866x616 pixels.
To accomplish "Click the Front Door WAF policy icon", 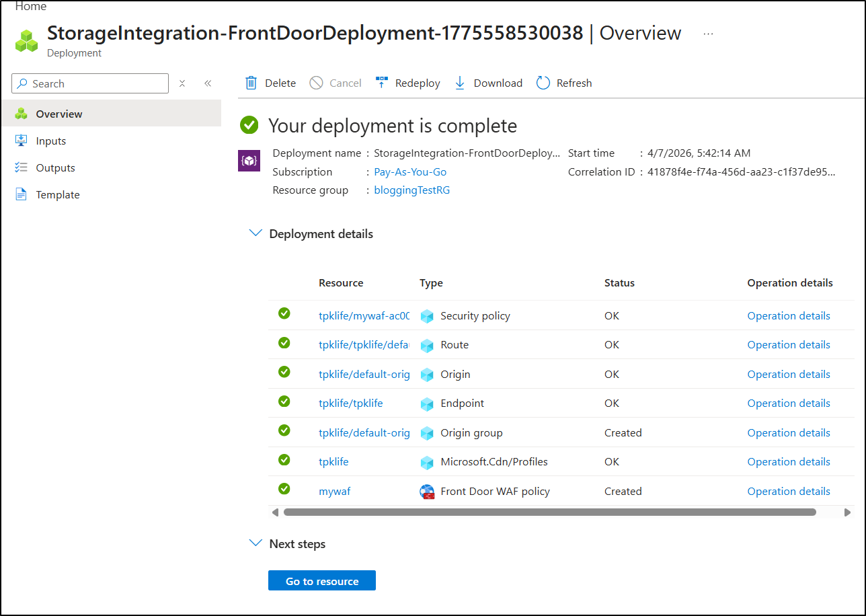I will click(427, 492).
